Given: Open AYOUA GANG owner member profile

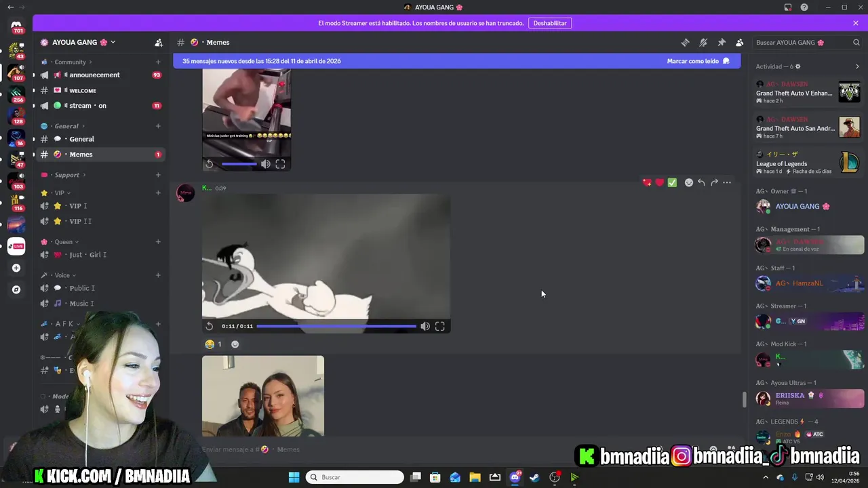Looking at the screenshot, I should pos(809,206).
